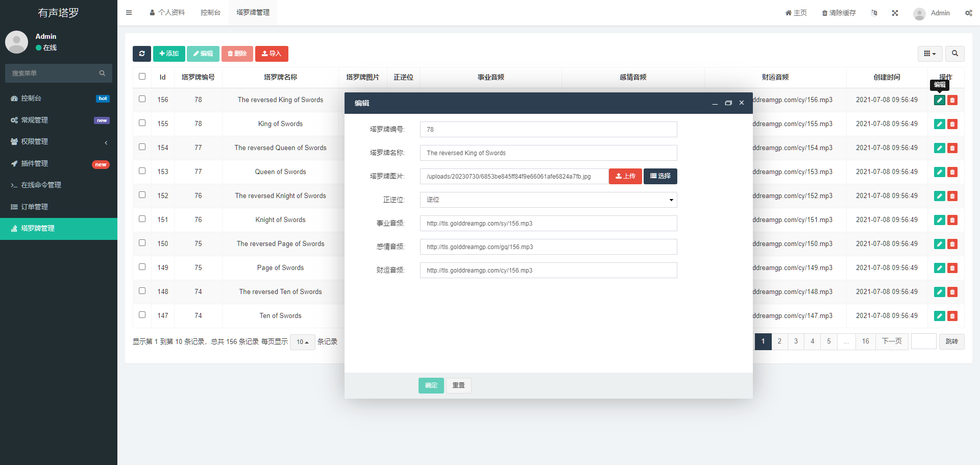Click delete trash icon for row 156
Screen dimensions: 980x465
click(952, 100)
